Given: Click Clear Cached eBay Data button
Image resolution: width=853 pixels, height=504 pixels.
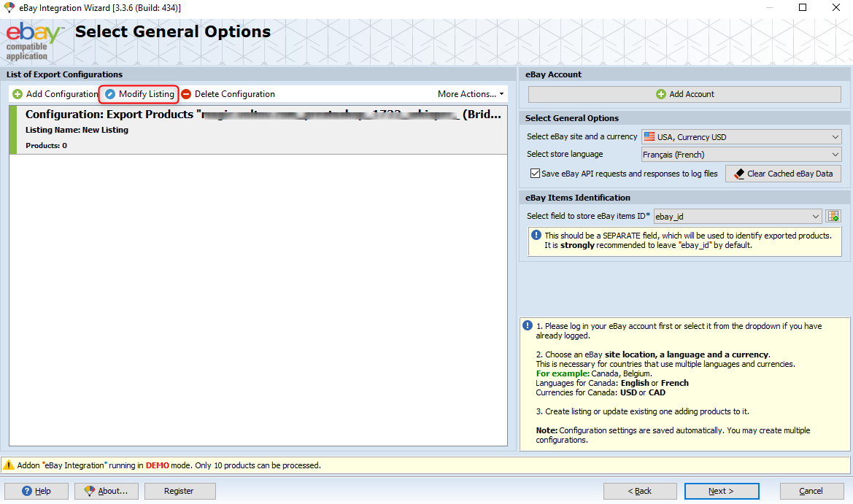Looking at the screenshot, I should (784, 174).
